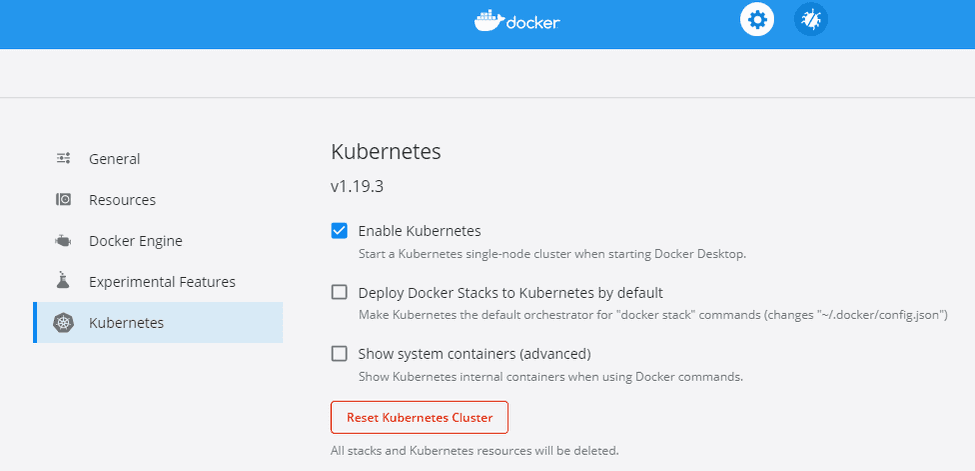Open Troubleshoot using the bug icon
The height and width of the screenshot is (471, 975).
tap(811, 20)
